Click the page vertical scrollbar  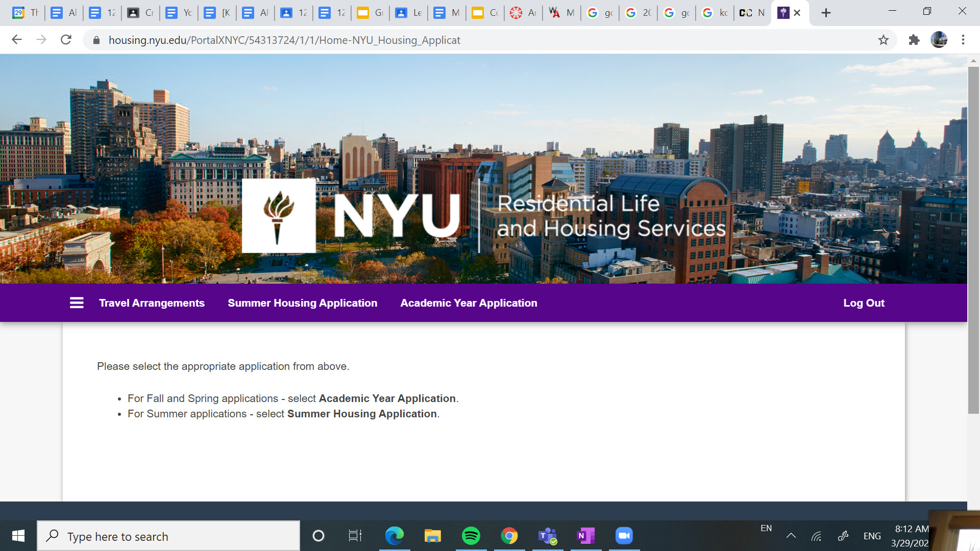pos(973,240)
